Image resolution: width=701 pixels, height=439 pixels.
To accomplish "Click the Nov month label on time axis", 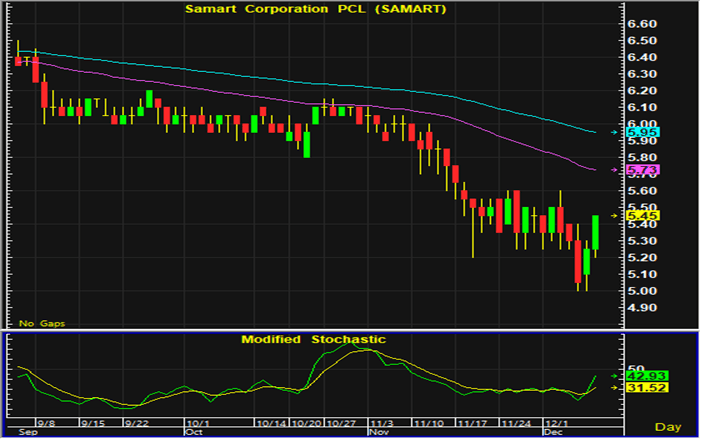I will coord(378,434).
